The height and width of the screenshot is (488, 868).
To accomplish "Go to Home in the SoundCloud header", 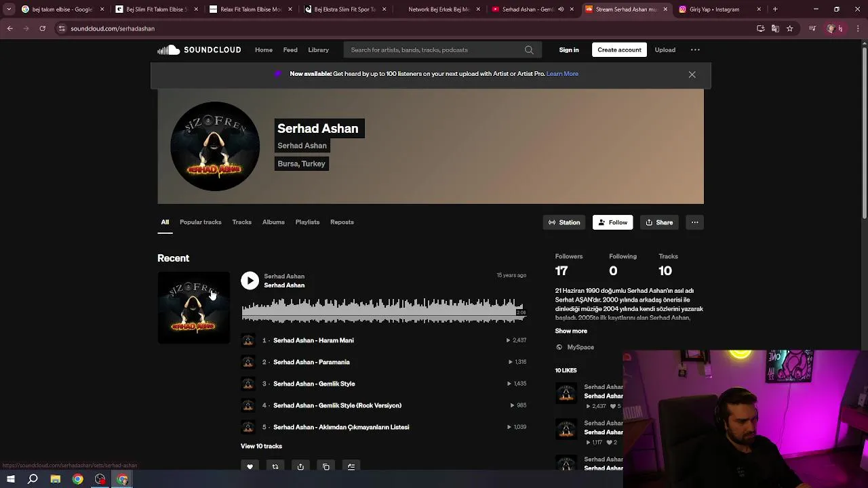I will [264, 49].
